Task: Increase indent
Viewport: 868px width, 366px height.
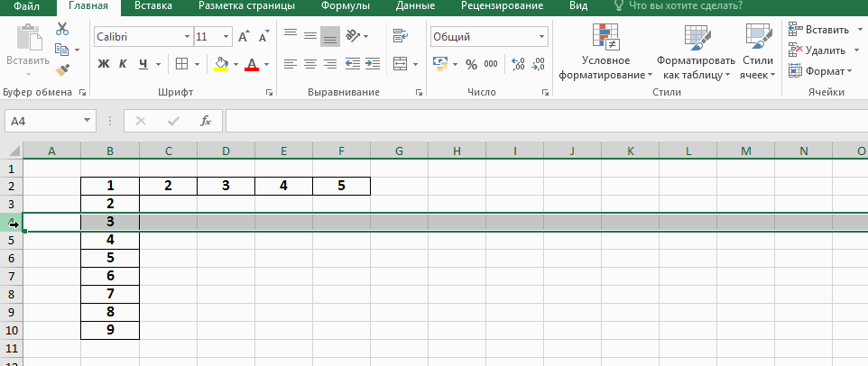Action: click(x=373, y=64)
